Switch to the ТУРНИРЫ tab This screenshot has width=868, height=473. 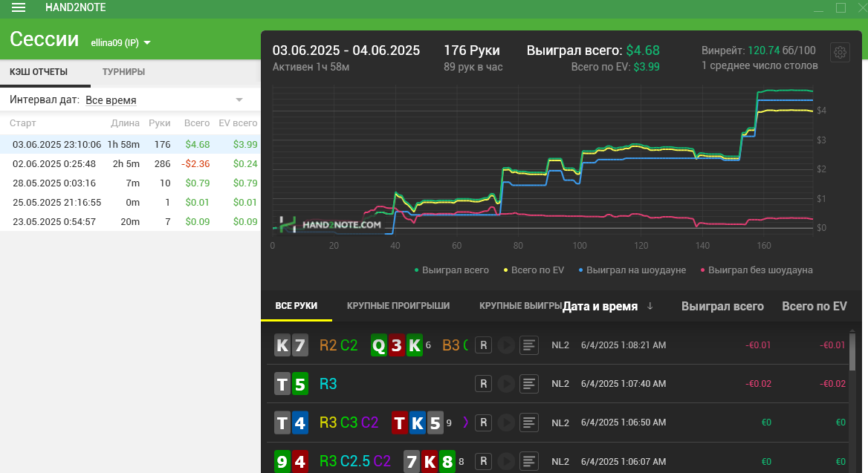123,72
